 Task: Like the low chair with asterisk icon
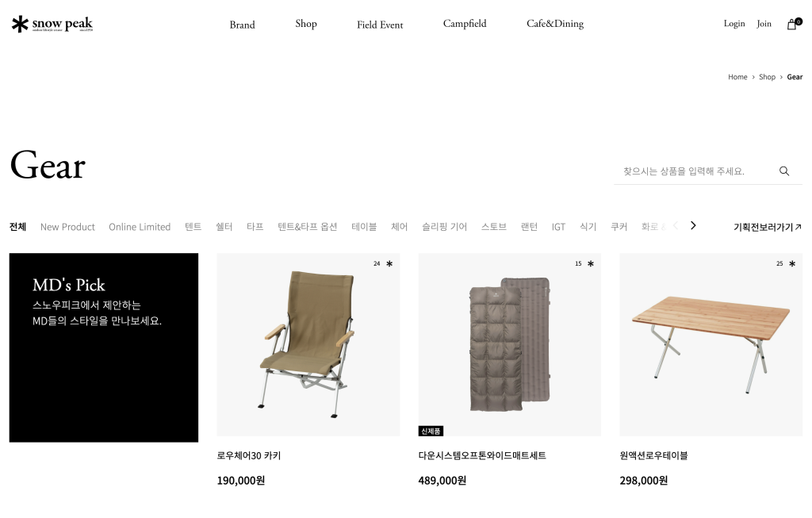(x=389, y=263)
